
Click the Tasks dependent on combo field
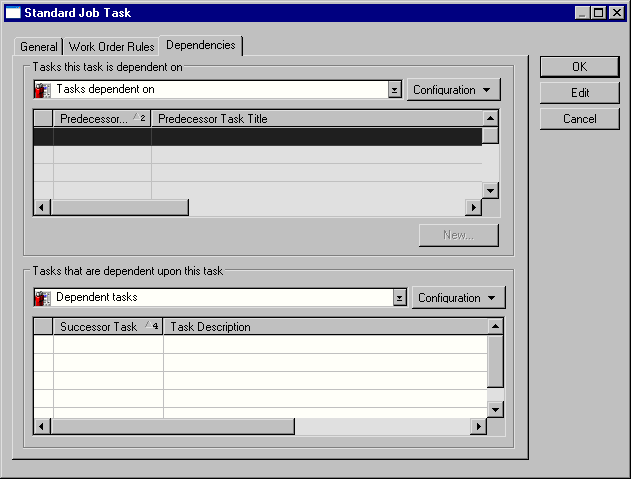pos(218,90)
